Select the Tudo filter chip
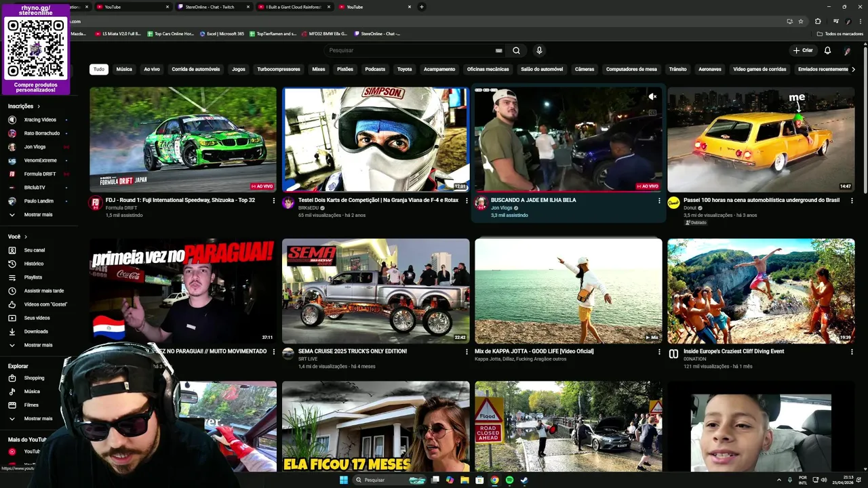 (x=99, y=69)
